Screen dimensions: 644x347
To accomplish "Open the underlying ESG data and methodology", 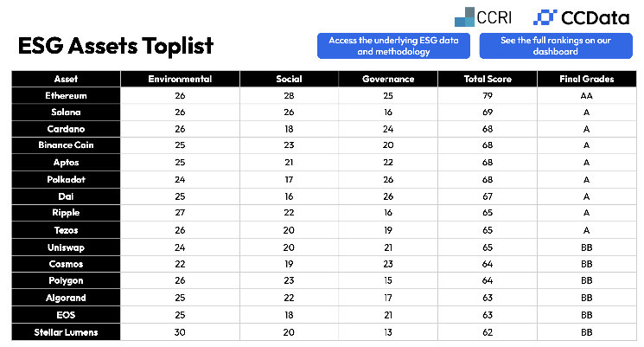I will pos(392,46).
